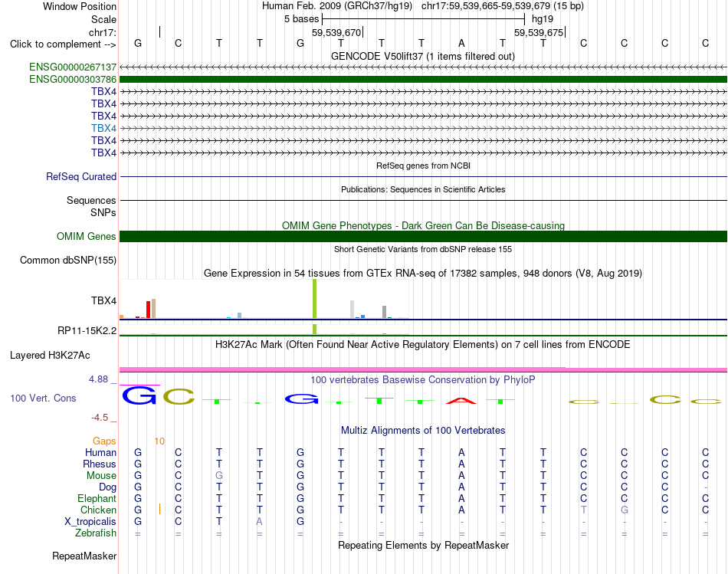The height and width of the screenshot is (574, 728).
Task: Open the Layered H3K27Ac track label
Action: coord(50,356)
